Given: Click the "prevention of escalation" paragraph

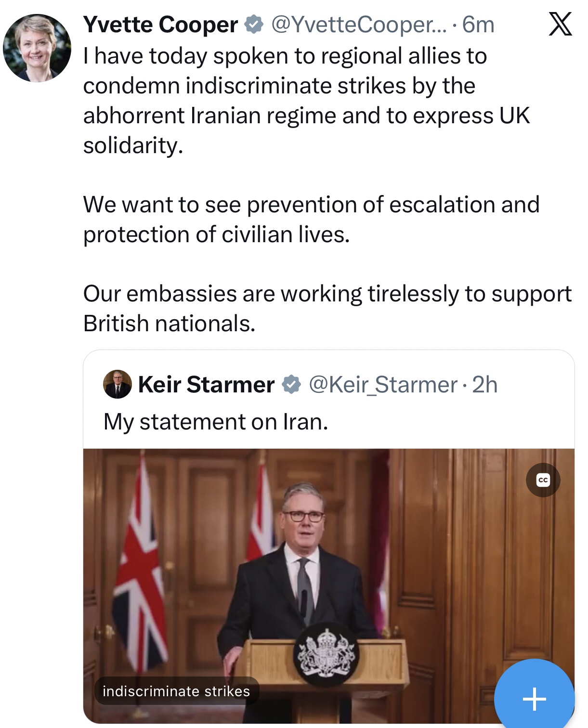Looking at the screenshot, I should tap(311, 220).
